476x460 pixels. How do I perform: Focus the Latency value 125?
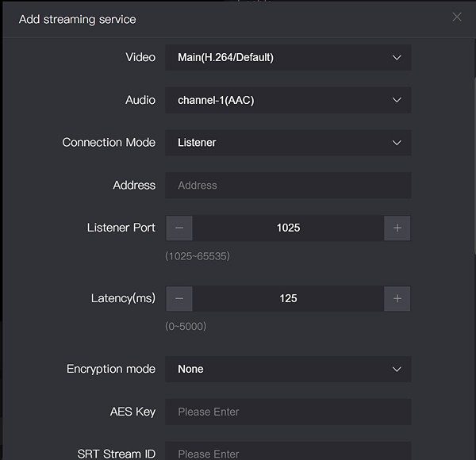[288, 298]
